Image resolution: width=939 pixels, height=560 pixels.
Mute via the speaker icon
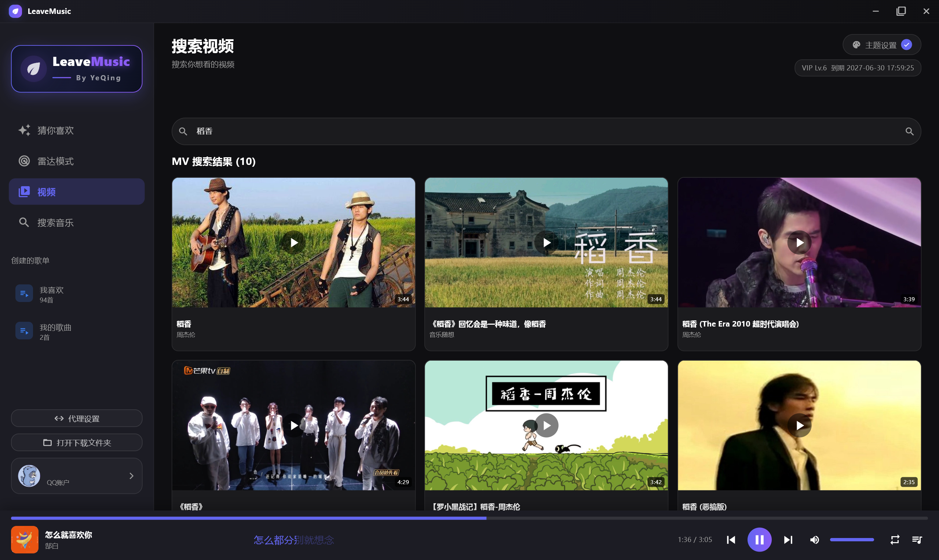pos(814,540)
